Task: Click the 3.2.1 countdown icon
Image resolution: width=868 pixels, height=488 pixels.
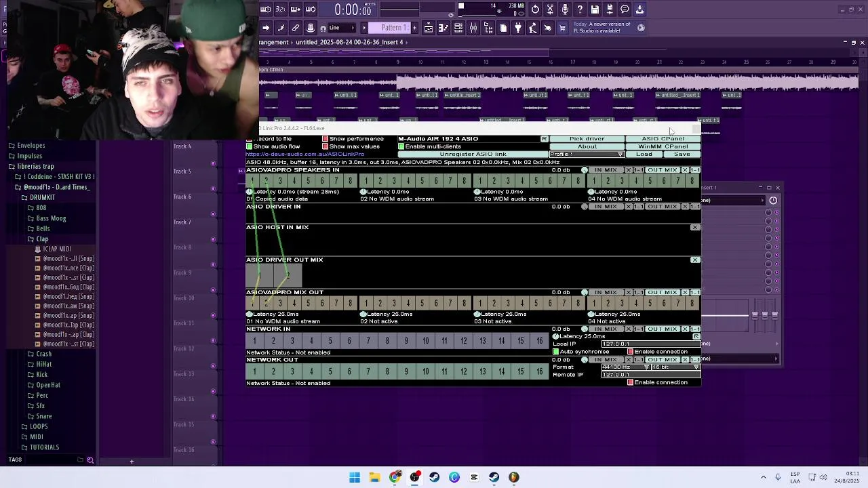Action: (x=281, y=9)
